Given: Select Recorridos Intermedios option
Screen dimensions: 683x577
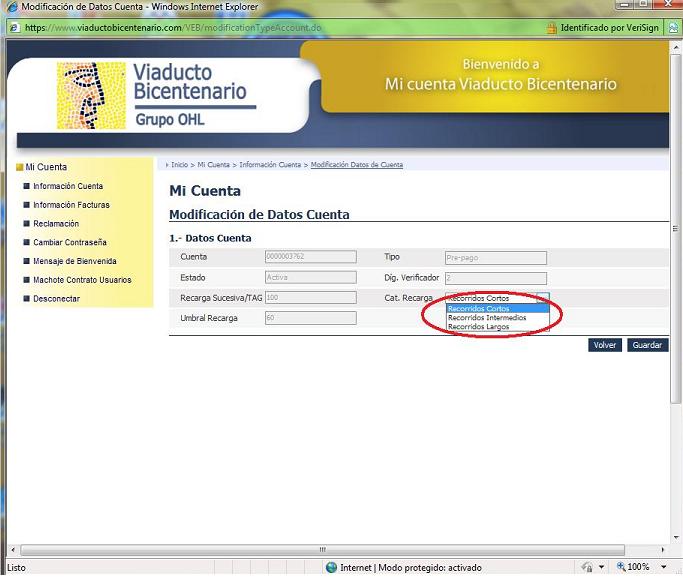Looking at the screenshot, I should (497, 317).
